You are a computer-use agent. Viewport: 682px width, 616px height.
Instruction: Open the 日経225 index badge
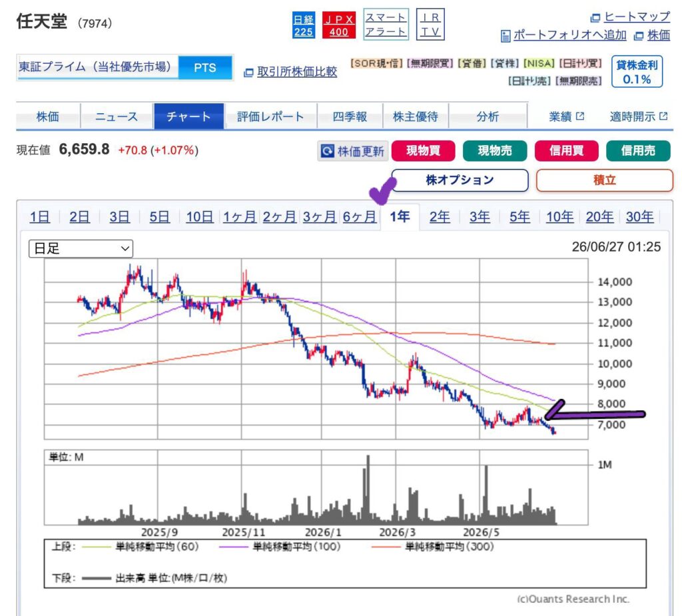point(303,25)
